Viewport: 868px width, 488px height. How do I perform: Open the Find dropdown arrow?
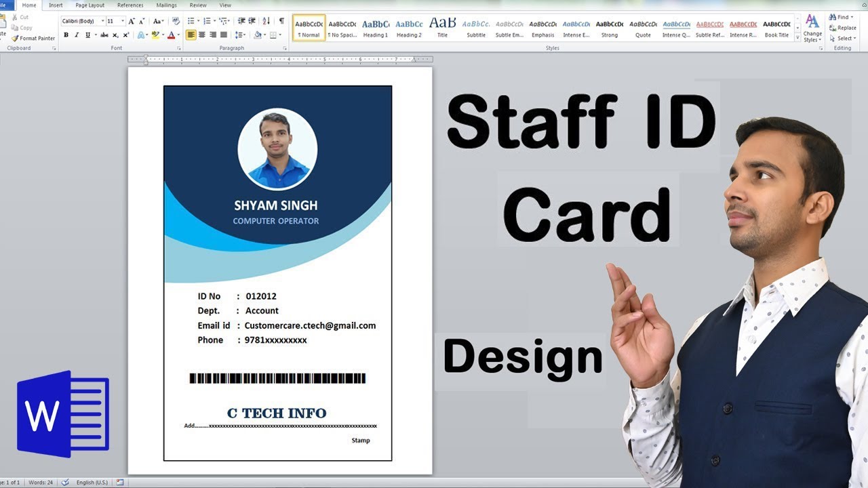(852, 17)
